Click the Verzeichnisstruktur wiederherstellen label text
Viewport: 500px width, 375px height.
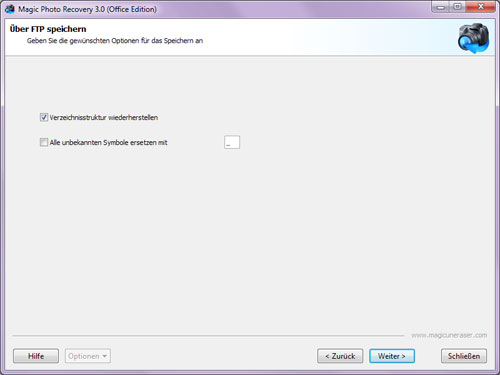pyautogui.click(x=104, y=117)
